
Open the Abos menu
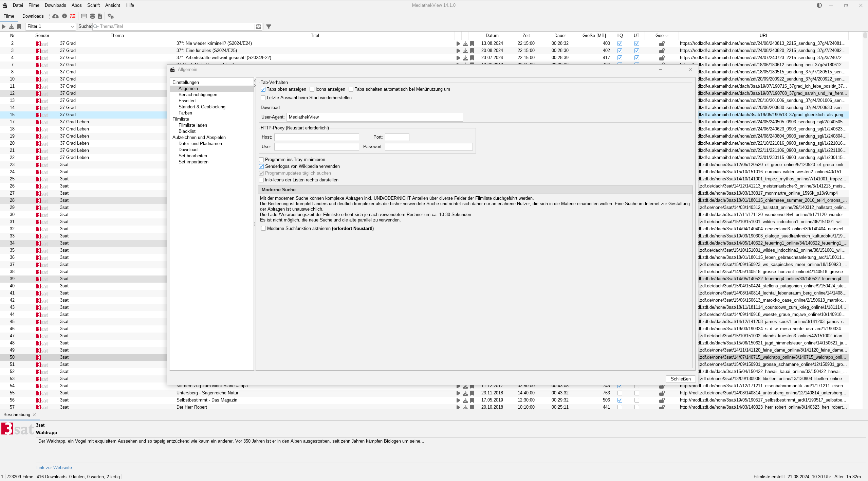[77, 5]
